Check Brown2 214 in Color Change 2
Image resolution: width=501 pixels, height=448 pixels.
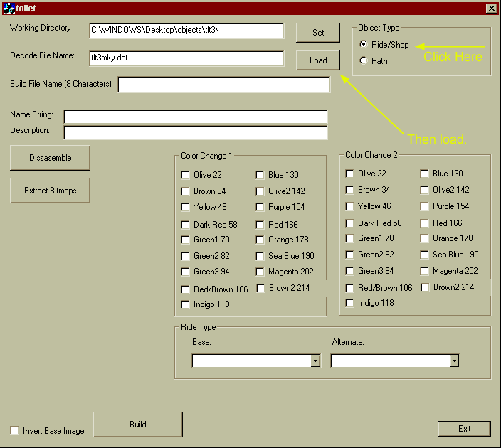pos(425,287)
